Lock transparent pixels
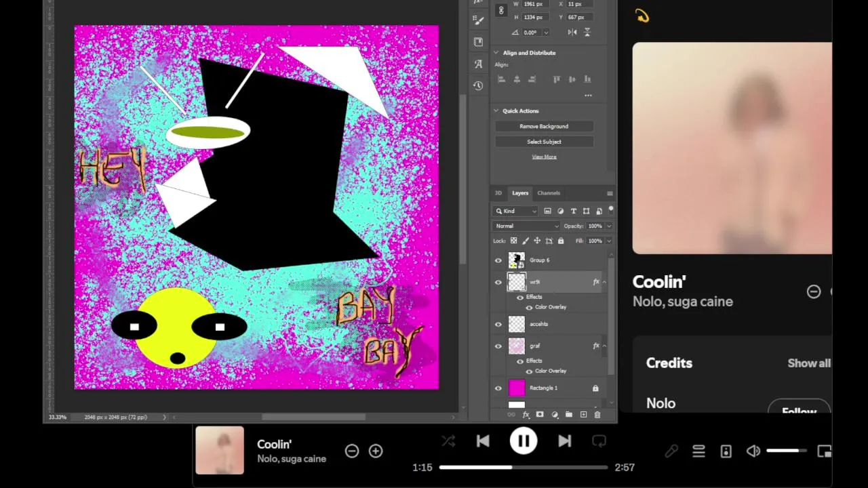Image resolution: width=868 pixels, height=488 pixels. tap(513, 241)
